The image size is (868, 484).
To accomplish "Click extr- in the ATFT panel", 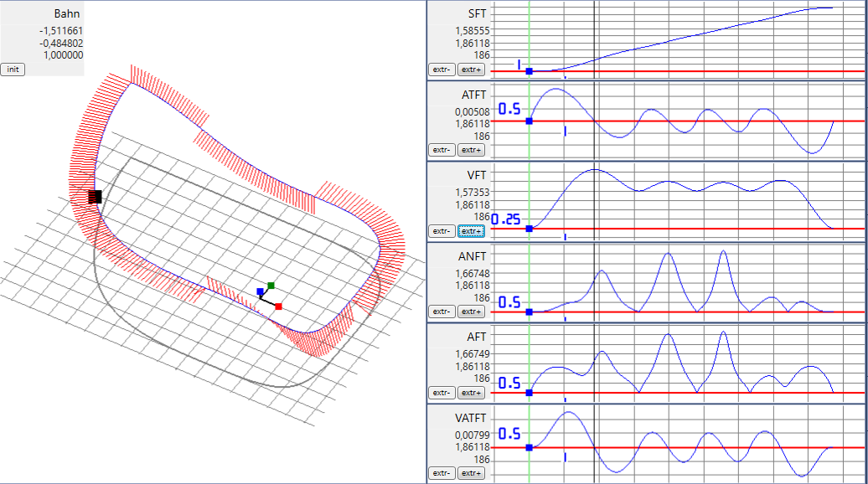I will pos(442,150).
